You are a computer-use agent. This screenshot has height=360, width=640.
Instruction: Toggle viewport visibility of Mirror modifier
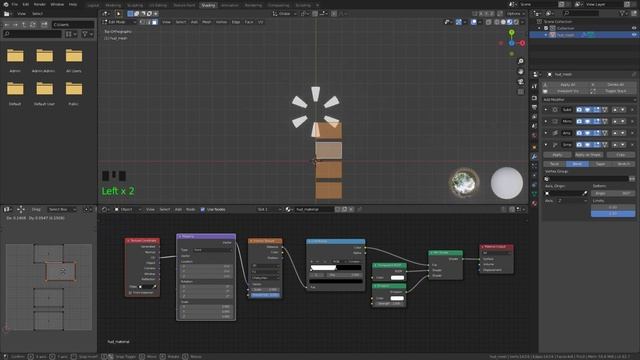[587, 121]
